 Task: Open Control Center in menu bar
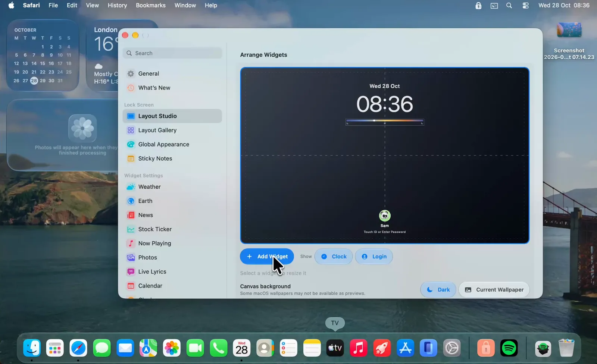pyautogui.click(x=525, y=6)
